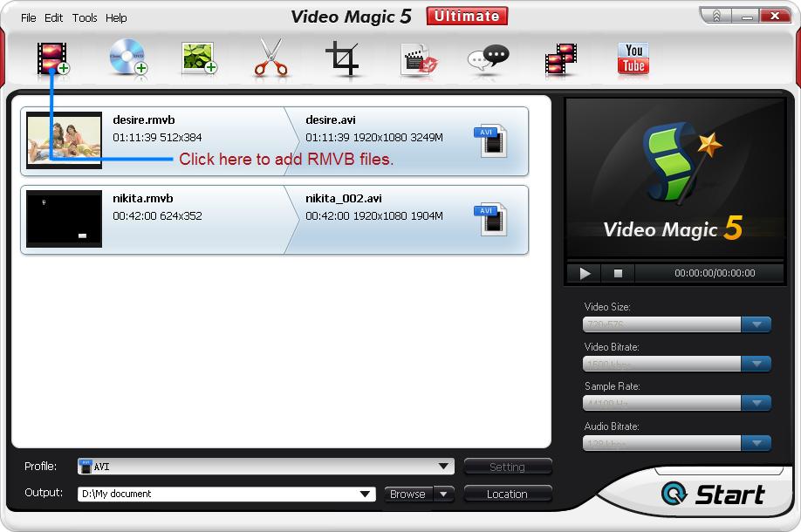This screenshot has height=532, width=801.
Task: Open the speech bubbles Subtitle tool
Action: (488, 59)
